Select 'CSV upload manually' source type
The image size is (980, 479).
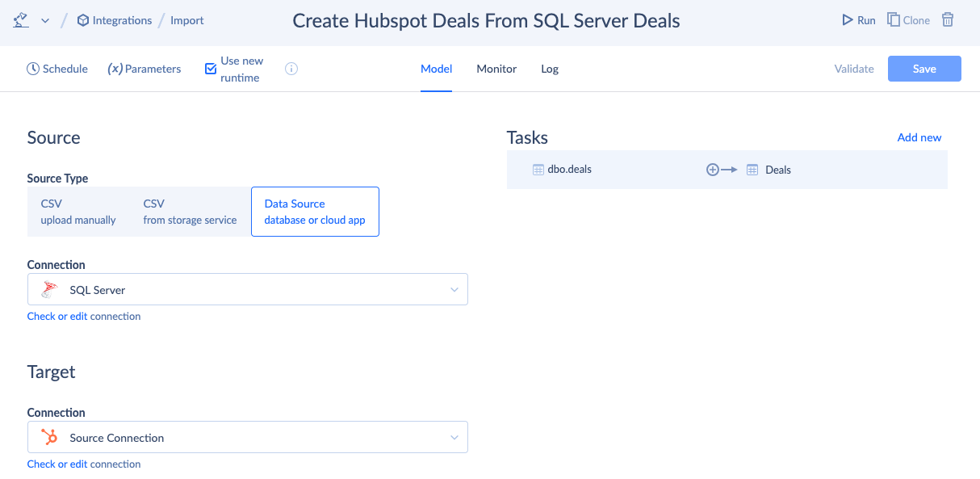78,212
